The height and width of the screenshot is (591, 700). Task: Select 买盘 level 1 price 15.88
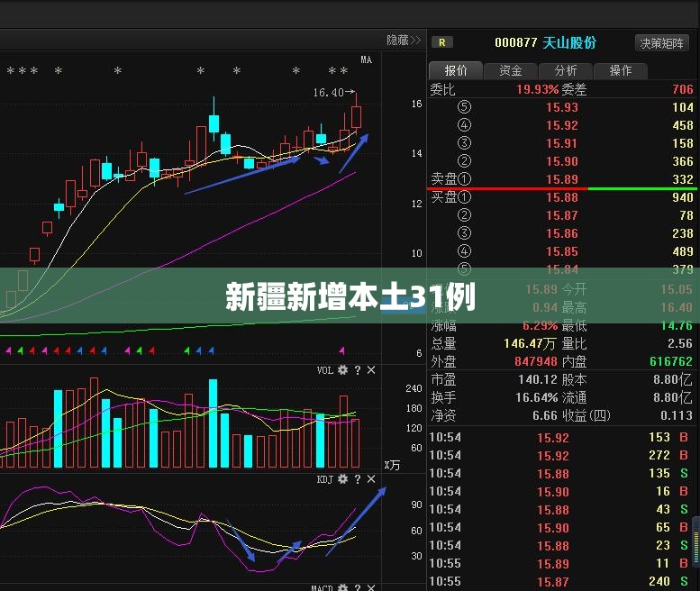[561, 197]
